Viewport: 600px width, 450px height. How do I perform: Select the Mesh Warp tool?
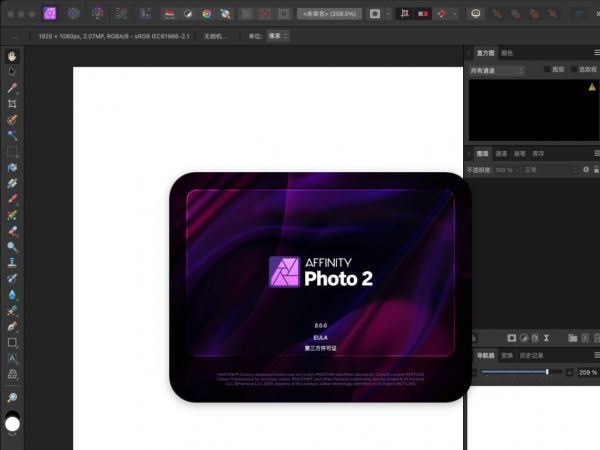(12, 374)
